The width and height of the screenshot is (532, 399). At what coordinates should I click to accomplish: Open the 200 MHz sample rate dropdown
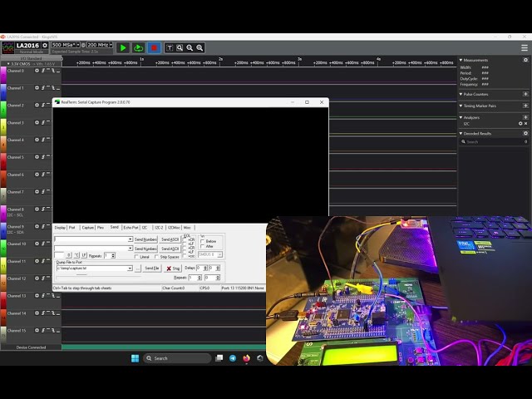(x=100, y=45)
